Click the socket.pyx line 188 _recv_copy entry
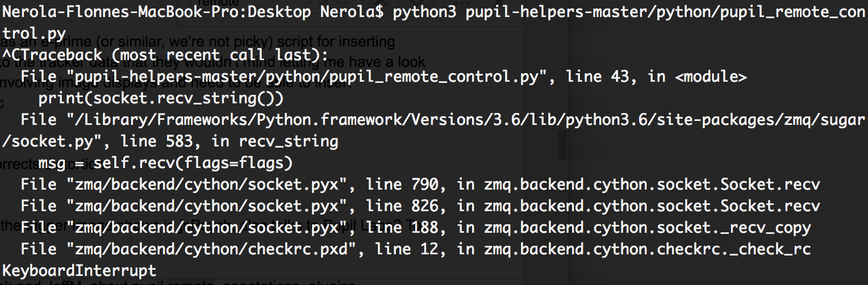 point(416,228)
